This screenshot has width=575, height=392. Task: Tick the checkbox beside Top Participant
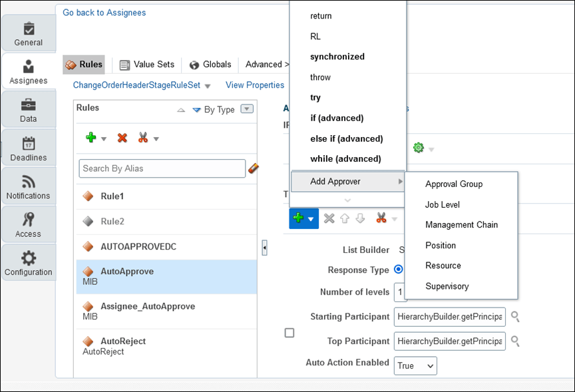pyautogui.click(x=289, y=332)
